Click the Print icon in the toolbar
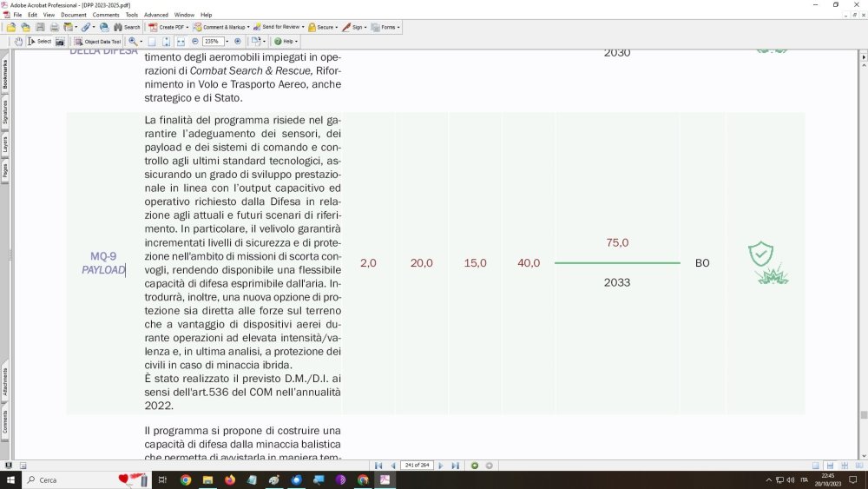Viewport: 868px width, 489px height. pos(54,27)
